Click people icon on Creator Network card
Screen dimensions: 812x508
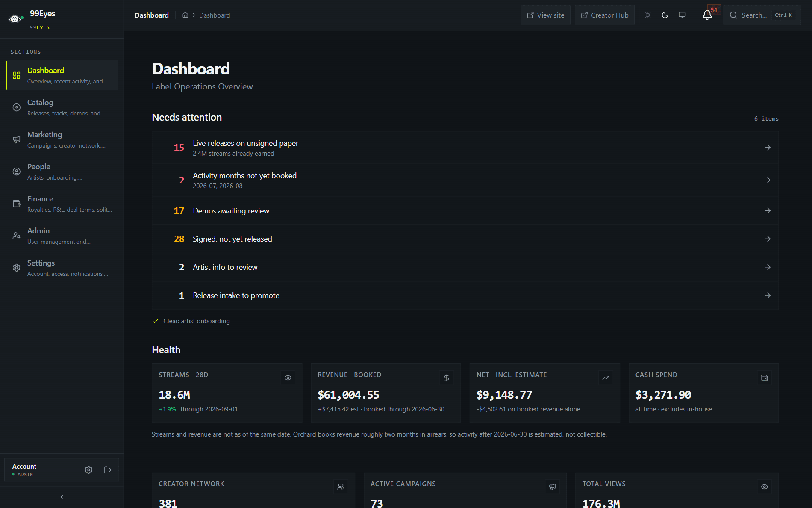pos(341,487)
